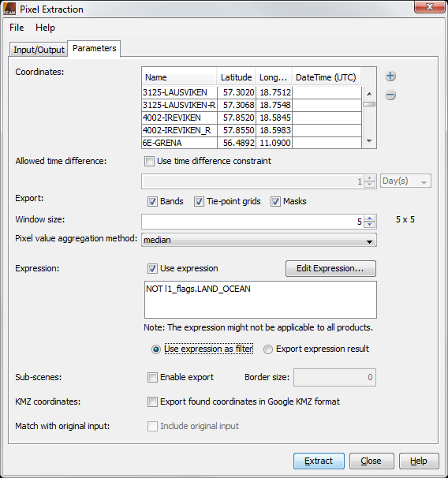Click coordinates table scroll-down arrow
This screenshot has height=478, width=448.
[x=369, y=141]
